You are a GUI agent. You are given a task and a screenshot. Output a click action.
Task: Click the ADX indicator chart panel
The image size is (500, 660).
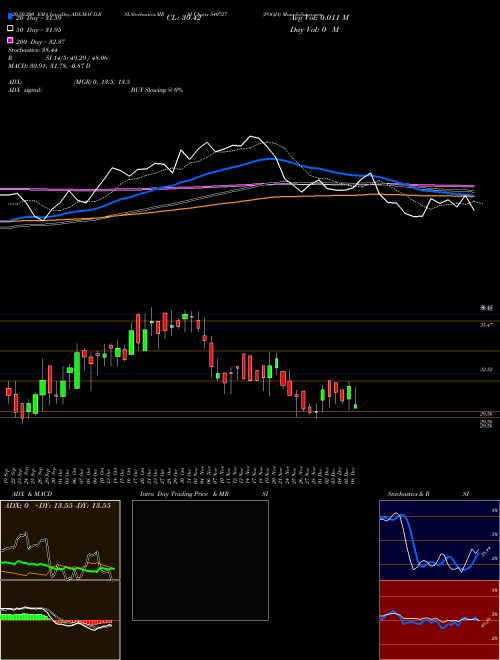tap(60, 540)
